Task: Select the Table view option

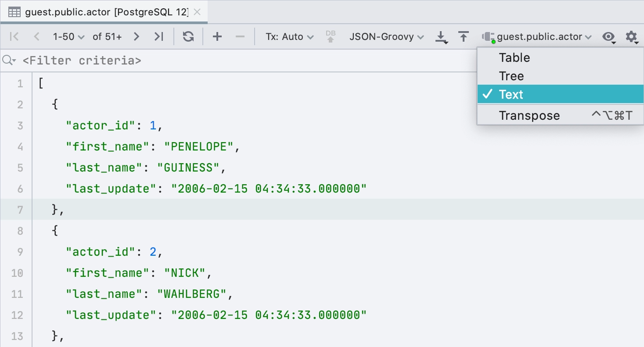Action: click(x=560, y=57)
